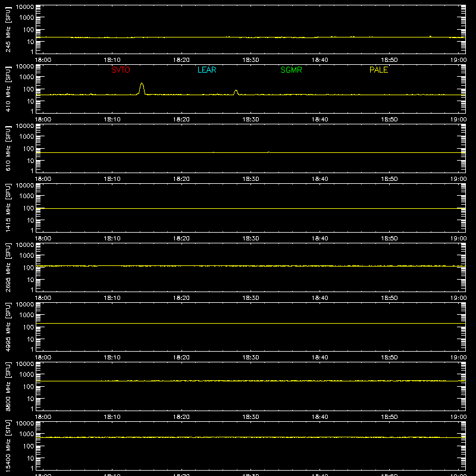Click the "15400 MHz [SFU]" axis title
This screenshot has height=476, width=476.
pos(8,446)
